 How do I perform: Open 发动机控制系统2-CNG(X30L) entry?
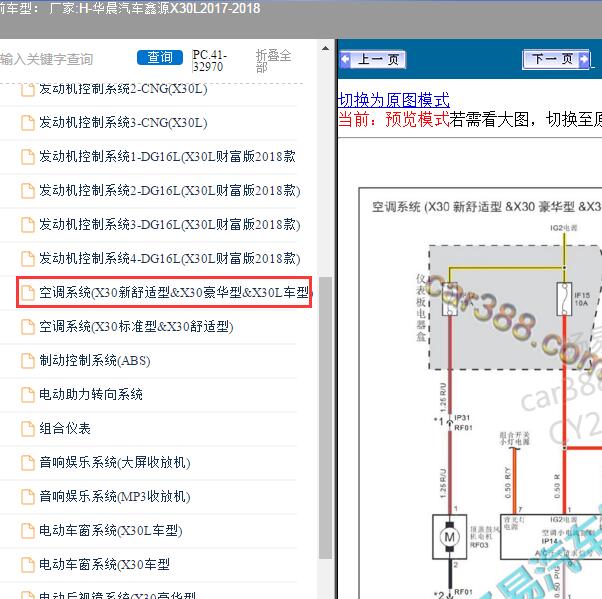(x=123, y=89)
